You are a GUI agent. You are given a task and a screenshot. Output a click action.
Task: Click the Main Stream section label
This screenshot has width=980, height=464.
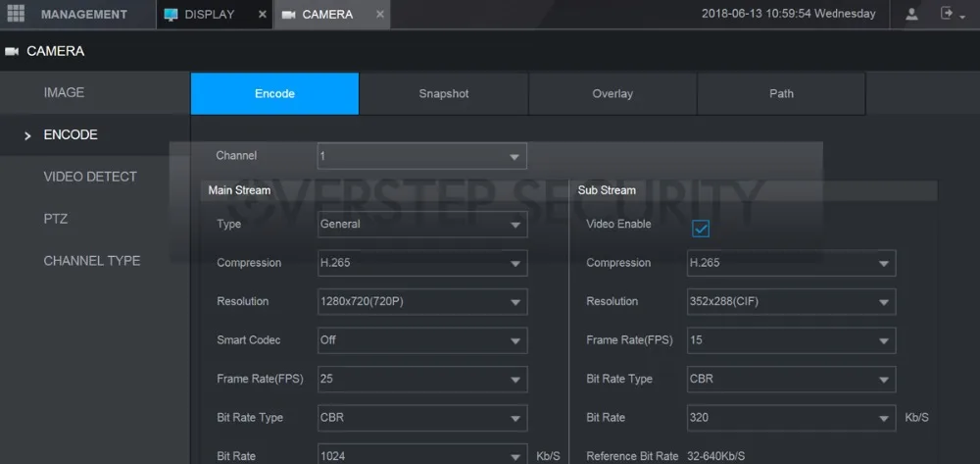click(x=239, y=190)
